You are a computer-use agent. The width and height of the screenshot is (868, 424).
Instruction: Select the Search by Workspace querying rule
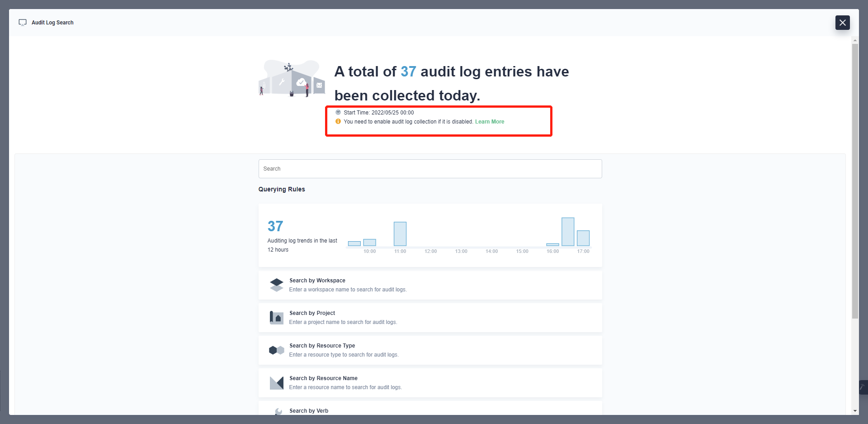(x=430, y=285)
